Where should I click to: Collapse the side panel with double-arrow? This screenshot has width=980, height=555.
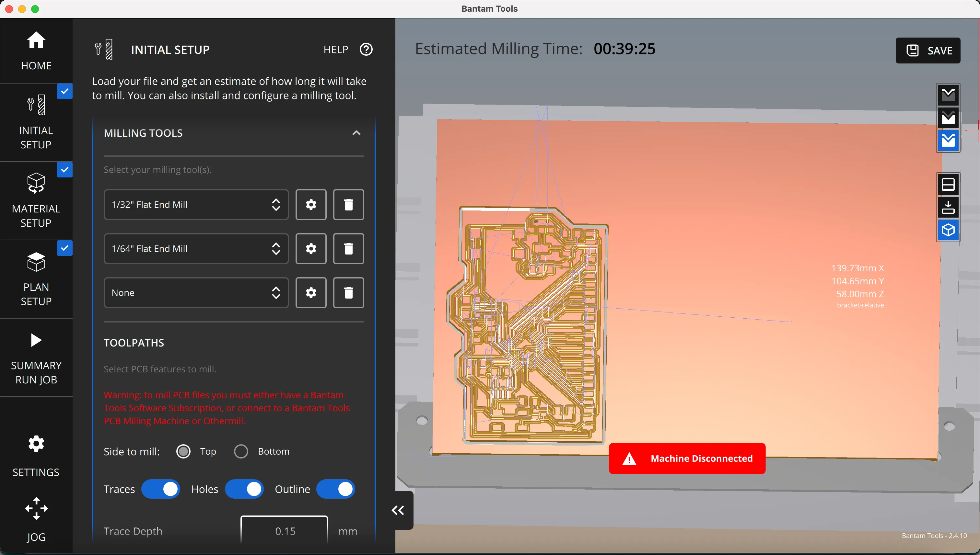[x=398, y=510]
